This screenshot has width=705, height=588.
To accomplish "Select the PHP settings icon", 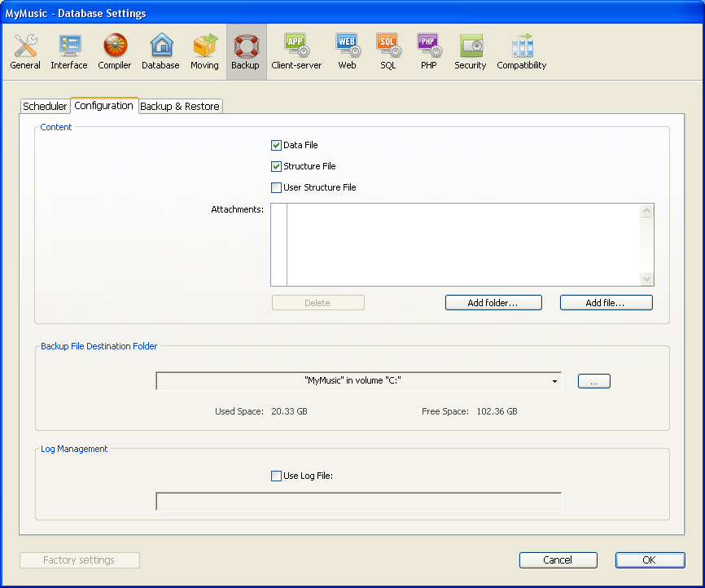I will click(x=428, y=52).
